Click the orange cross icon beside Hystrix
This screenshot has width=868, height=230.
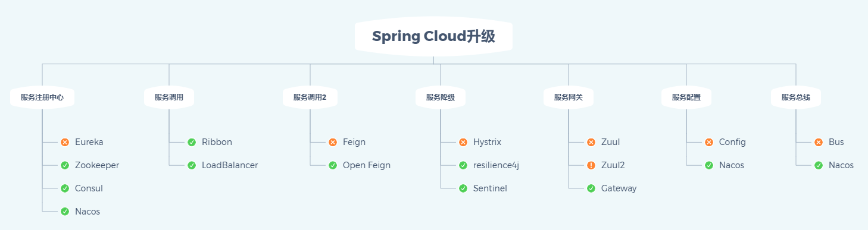tap(463, 142)
